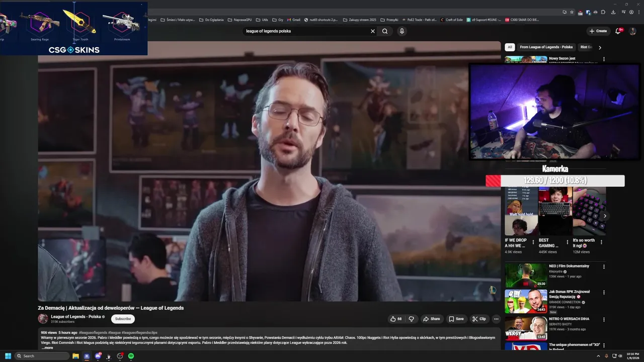Open the Utils bookmark folder

[x=262, y=20]
